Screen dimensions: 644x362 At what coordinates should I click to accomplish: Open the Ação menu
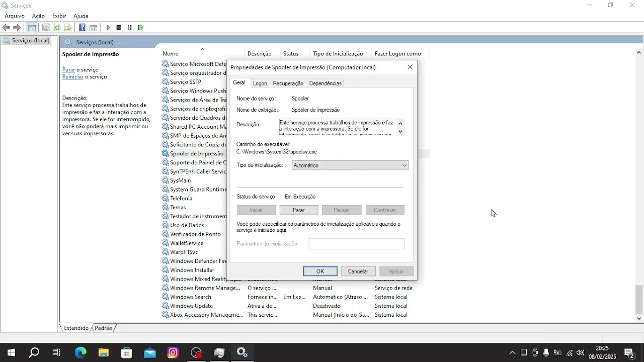pyautogui.click(x=38, y=16)
